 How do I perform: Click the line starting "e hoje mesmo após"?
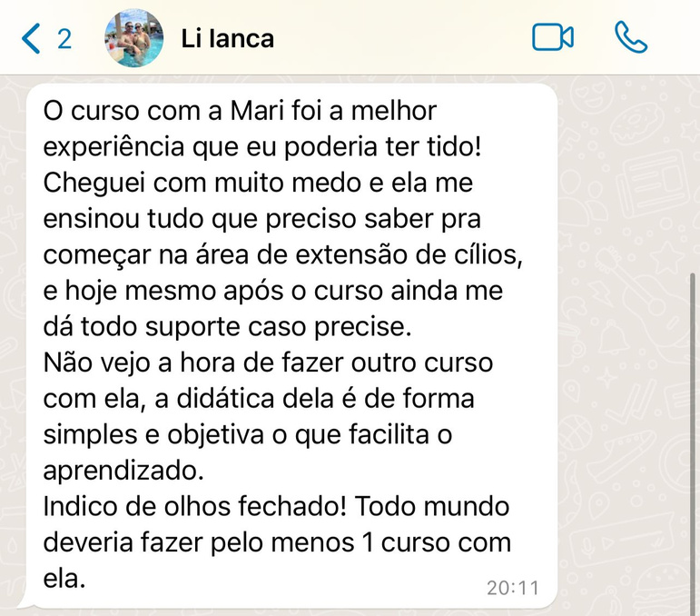pyautogui.click(x=271, y=291)
